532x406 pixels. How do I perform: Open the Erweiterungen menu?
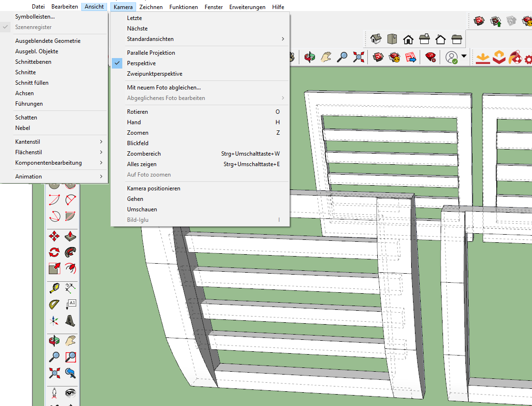pyautogui.click(x=247, y=7)
